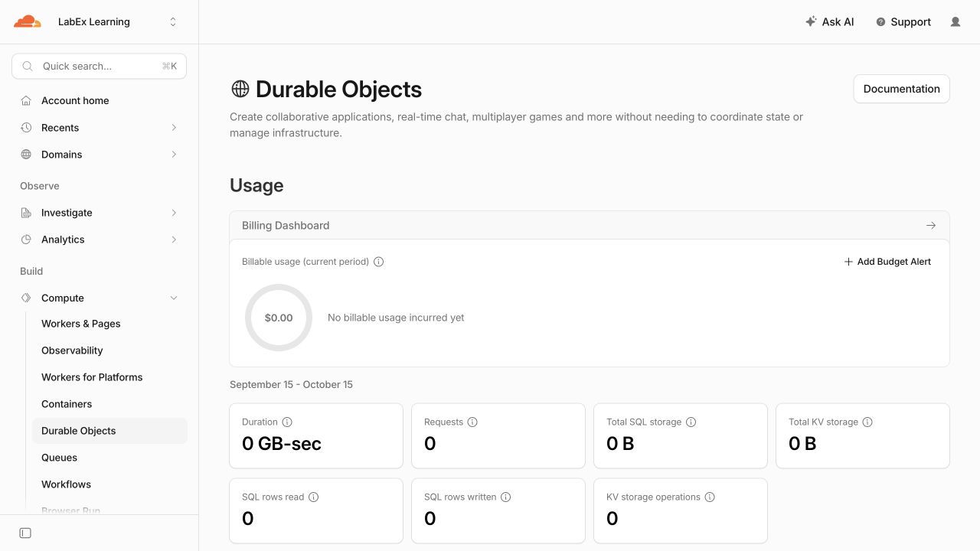Click the Ask AI button
Screen dimensions: 980x551
pos(830,22)
